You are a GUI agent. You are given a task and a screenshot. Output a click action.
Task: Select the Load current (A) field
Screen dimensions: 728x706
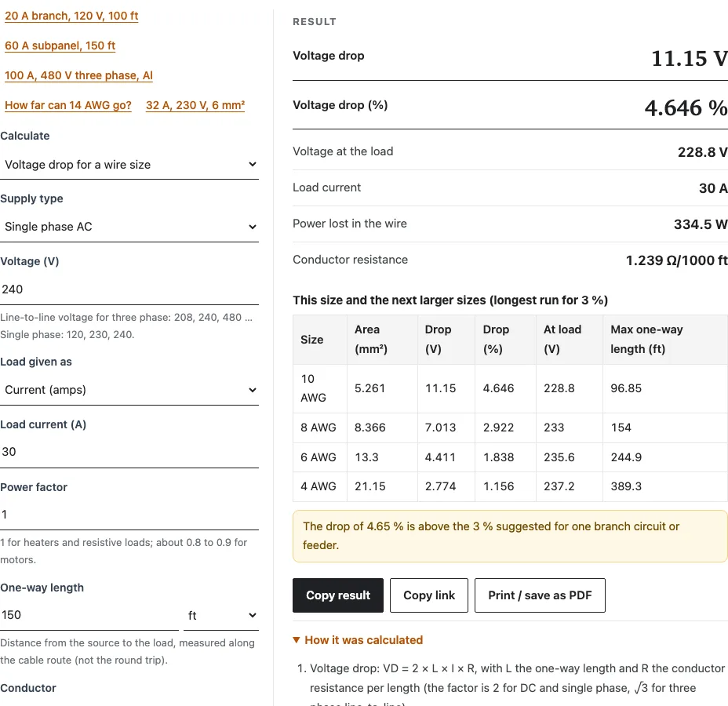coord(129,452)
